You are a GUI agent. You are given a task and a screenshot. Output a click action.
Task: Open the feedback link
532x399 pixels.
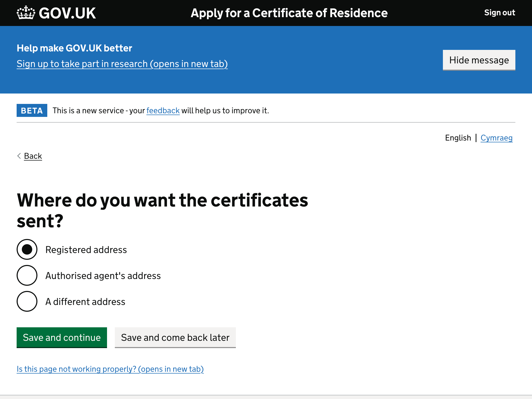[163, 110]
